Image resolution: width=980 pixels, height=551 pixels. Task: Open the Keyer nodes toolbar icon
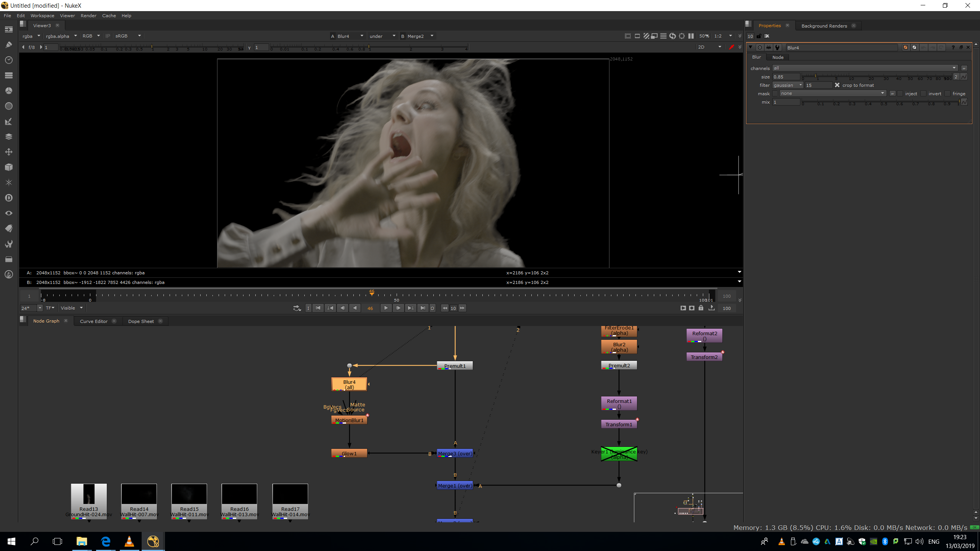8,121
